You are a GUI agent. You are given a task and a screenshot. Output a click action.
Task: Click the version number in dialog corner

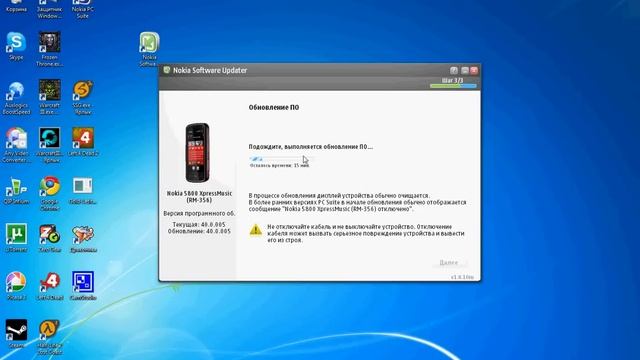(x=462, y=277)
